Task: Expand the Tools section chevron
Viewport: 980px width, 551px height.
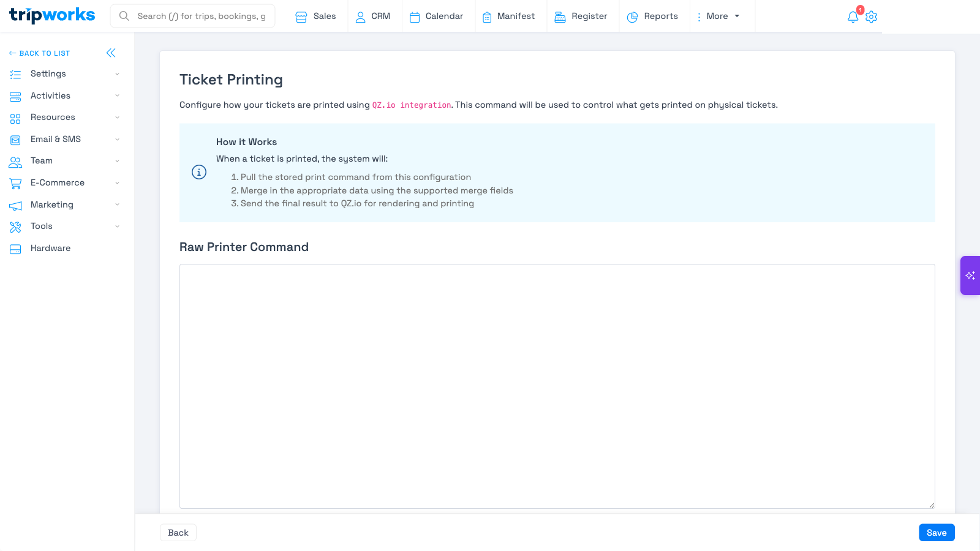Action: click(117, 227)
